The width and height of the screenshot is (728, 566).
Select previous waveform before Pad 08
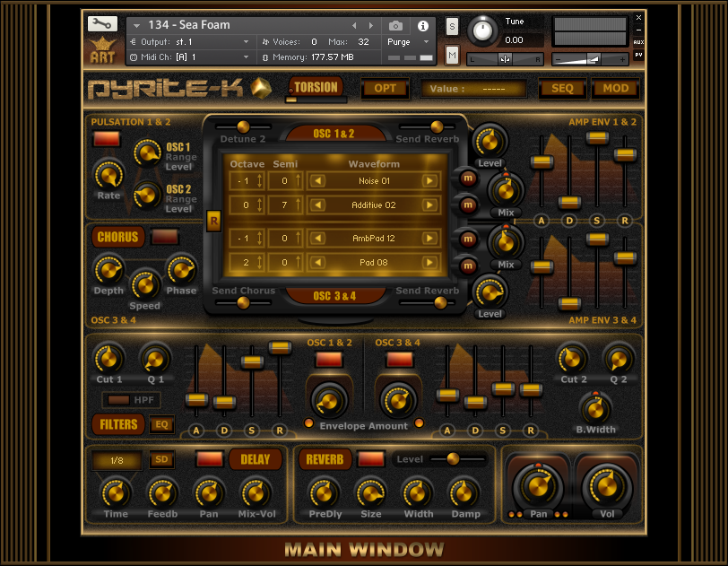(x=317, y=264)
